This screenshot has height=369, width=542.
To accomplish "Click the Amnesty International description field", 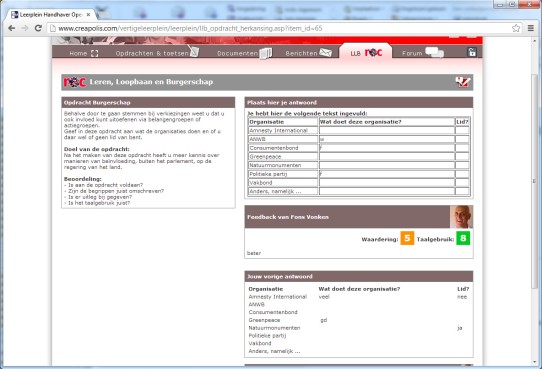I will [x=386, y=130].
